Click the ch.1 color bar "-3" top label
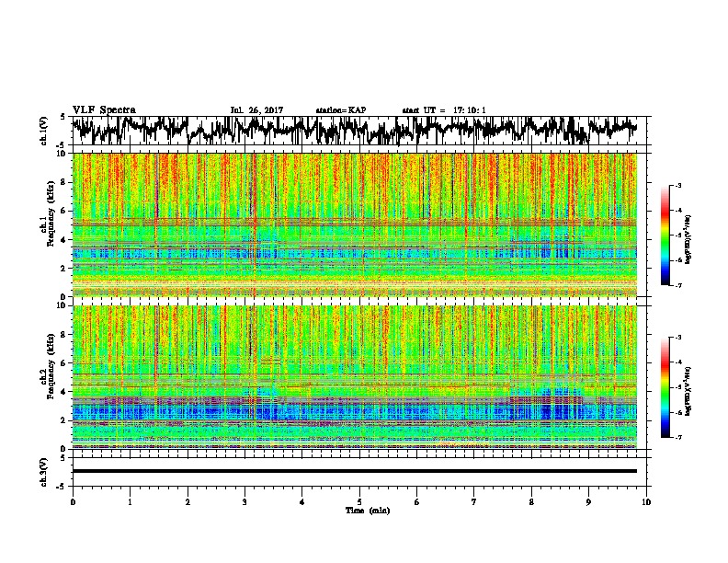 coord(678,185)
